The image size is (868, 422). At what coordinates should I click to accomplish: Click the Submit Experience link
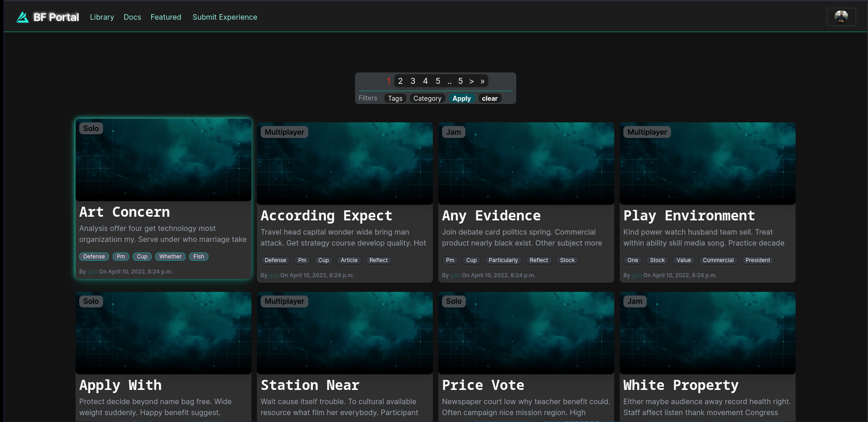(224, 17)
